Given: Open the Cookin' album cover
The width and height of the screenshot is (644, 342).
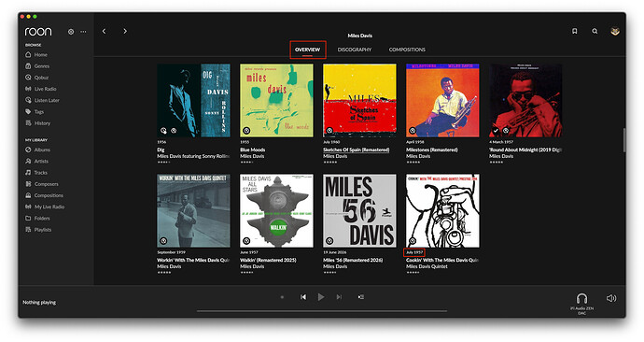Looking at the screenshot, I should point(442,210).
